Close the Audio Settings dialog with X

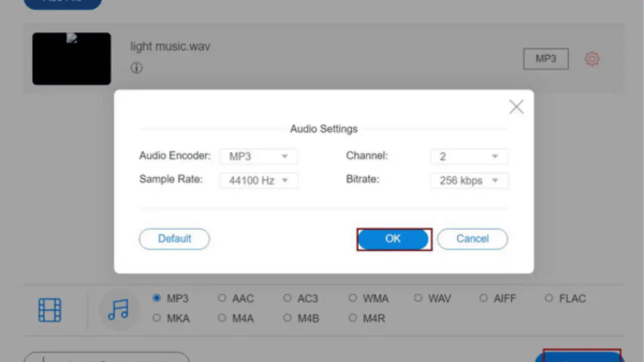tap(517, 107)
